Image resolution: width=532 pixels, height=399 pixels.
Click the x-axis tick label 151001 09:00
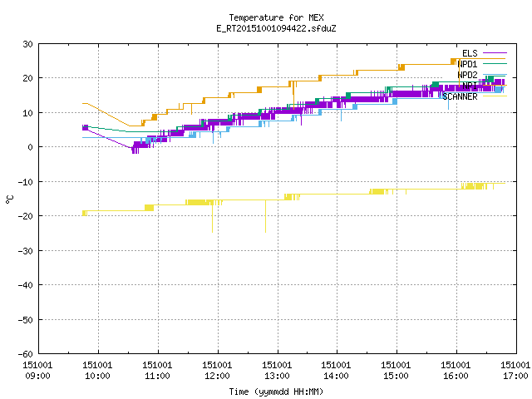37,371
